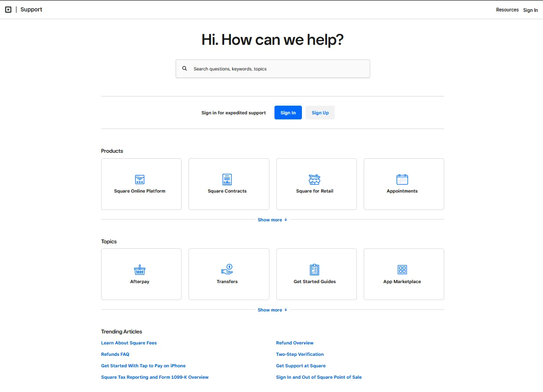Viewport: 543px width, 392px height.
Task: Open Square Online Platform icon
Action: click(140, 179)
